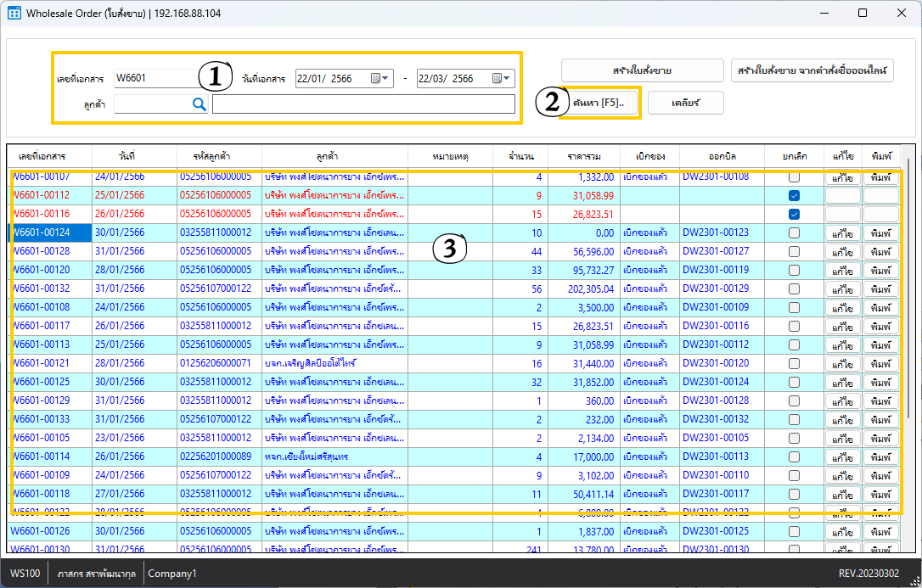Uncheck the cancel checkbox for W6601-00112
This screenshot has width=922, height=588.
point(794,195)
